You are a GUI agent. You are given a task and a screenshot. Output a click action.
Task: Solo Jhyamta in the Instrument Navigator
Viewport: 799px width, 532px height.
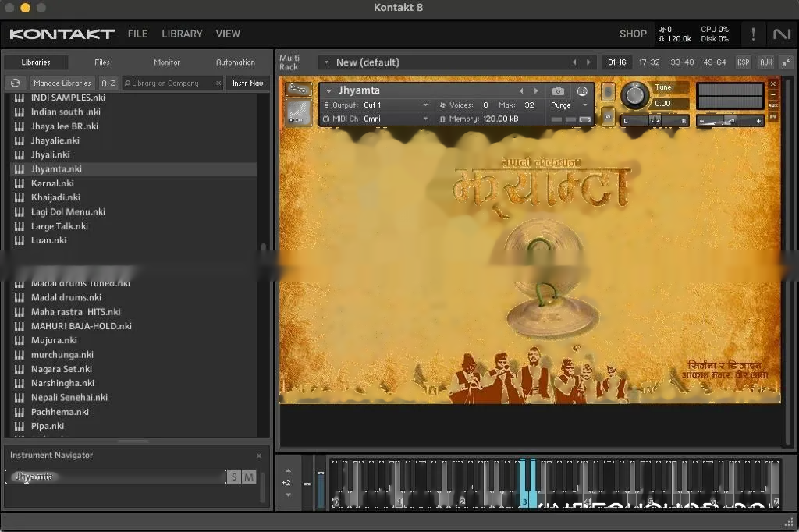click(x=236, y=477)
